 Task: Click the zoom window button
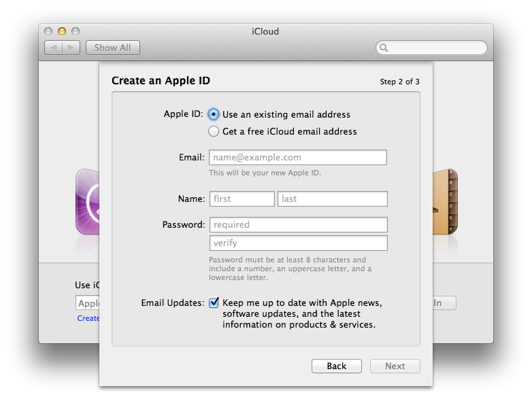(x=76, y=31)
